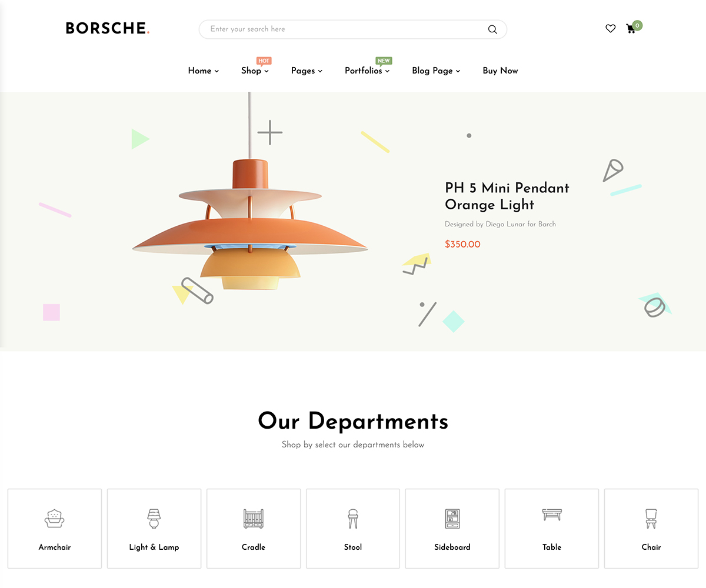Open PH 5 Mini Pendant Orange Light title
The image size is (706, 588).
coord(507,196)
